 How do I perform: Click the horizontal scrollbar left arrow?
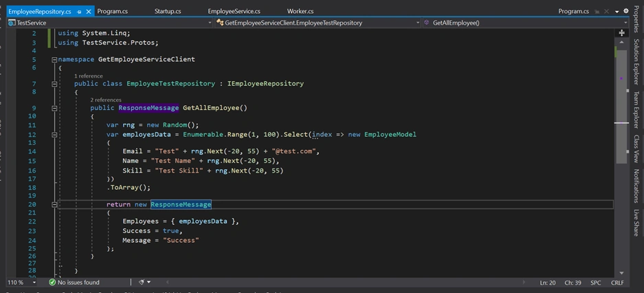click(167, 283)
